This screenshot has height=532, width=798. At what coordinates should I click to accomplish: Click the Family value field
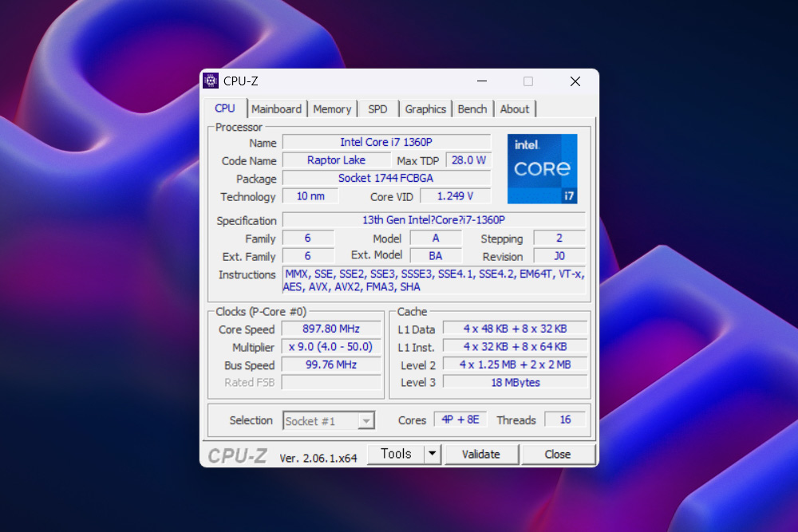point(308,238)
